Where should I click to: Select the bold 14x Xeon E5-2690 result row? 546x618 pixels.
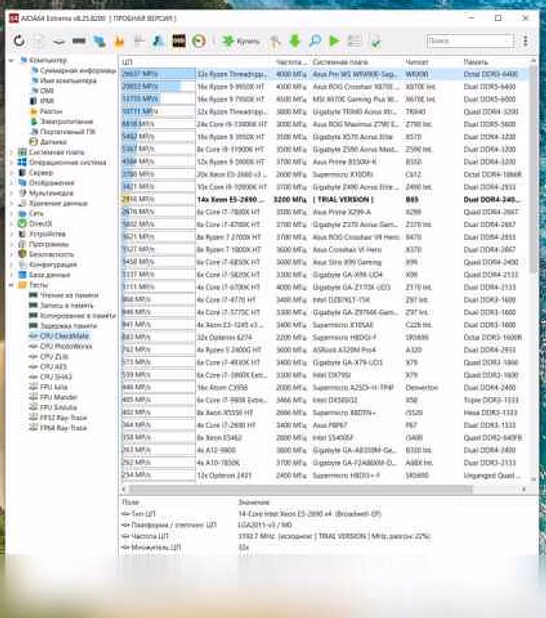[323, 199]
